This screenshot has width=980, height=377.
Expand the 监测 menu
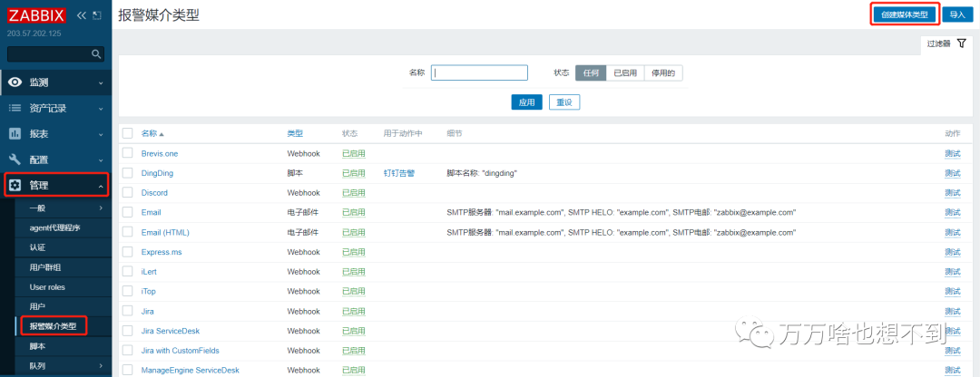tap(101, 82)
